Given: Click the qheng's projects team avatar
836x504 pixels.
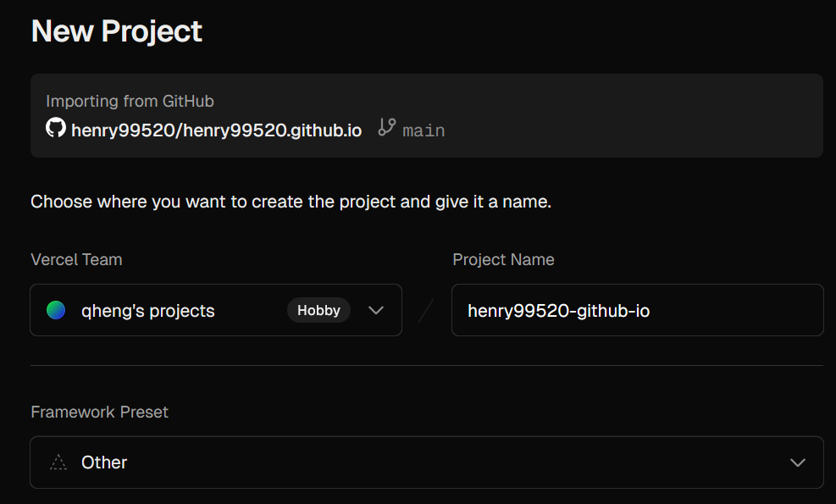Looking at the screenshot, I should pyautogui.click(x=56, y=310).
